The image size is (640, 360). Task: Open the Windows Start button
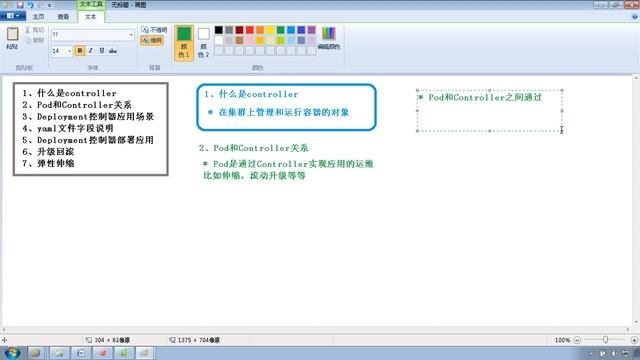pyautogui.click(x=13, y=353)
